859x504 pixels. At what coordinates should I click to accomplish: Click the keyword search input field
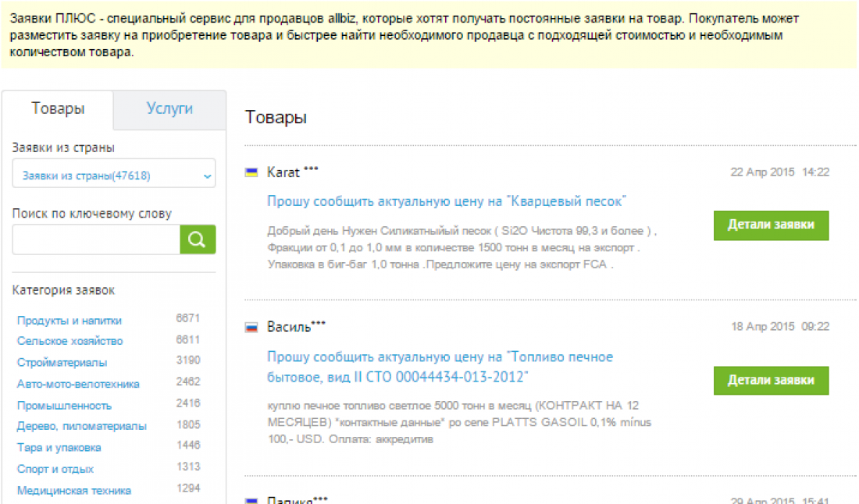(x=96, y=240)
